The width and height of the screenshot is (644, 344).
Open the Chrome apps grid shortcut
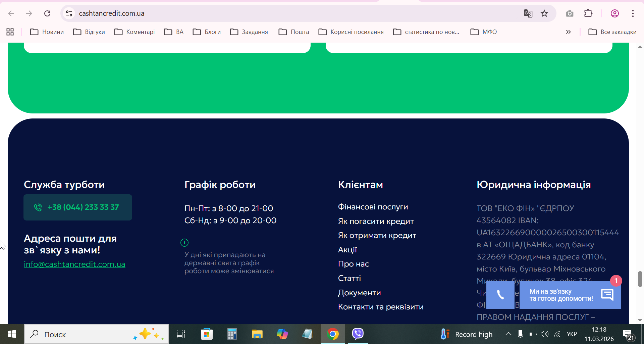[x=10, y=32]
